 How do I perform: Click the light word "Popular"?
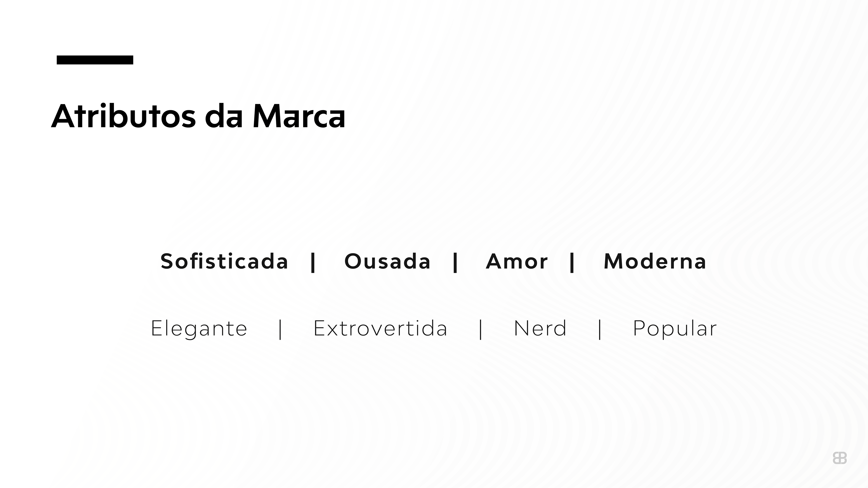tap(675, 329)
